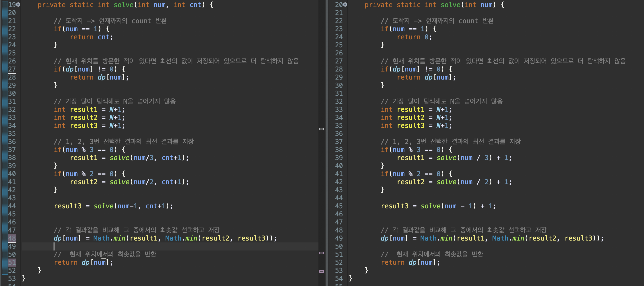
Task: Click 'cnt' parameter in left solve signature
Action: [x=195, y=5]
